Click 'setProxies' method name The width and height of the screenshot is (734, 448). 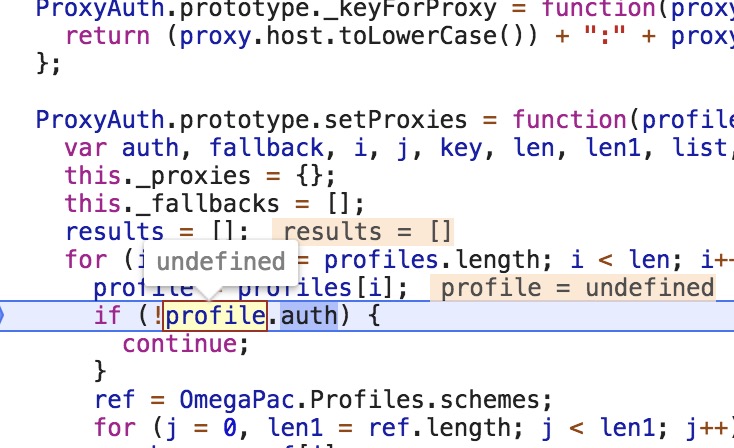(396, 120)
